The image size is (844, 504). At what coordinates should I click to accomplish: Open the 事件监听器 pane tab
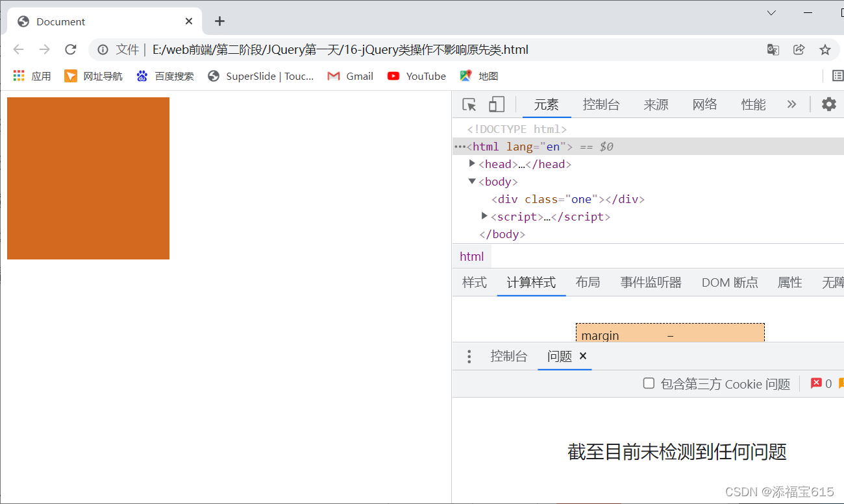[x=651, y=282]
